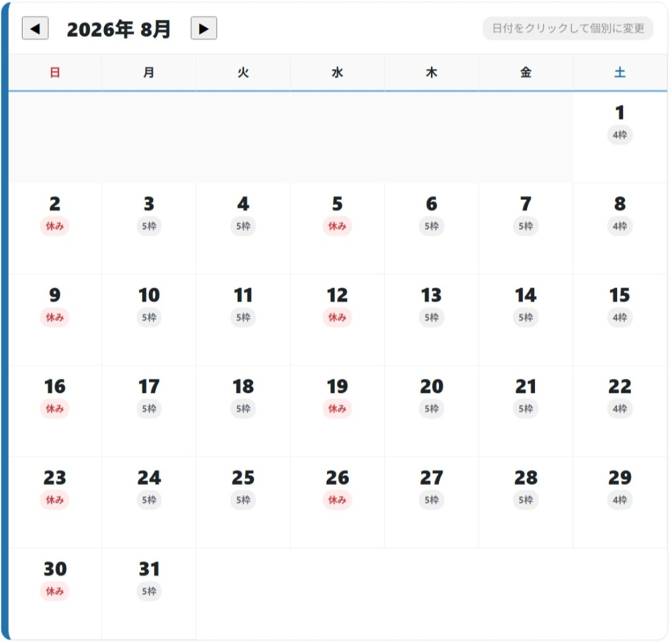672x642 pixels.
Task: Open Sunday August 2 marked 休み
Action: point(55,229)
